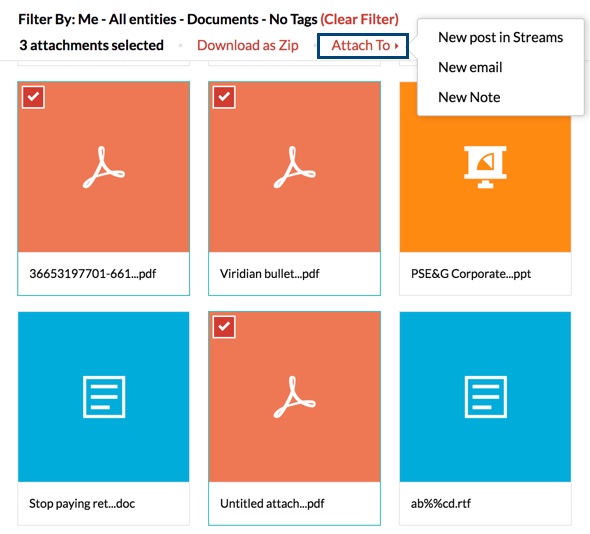Click the PDF icon of 36653197701-661...pdf
The height and width of the screenshot is (534, 590).
click(x=104, y=167)
